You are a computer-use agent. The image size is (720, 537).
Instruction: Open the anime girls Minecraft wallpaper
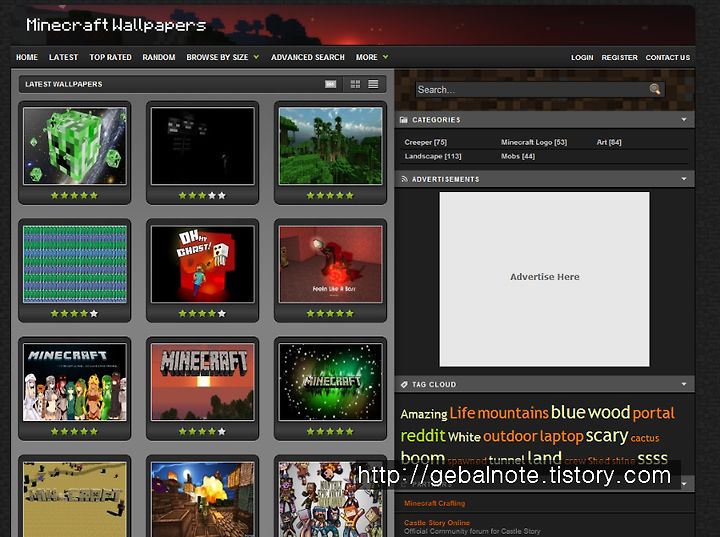point(75,382)
